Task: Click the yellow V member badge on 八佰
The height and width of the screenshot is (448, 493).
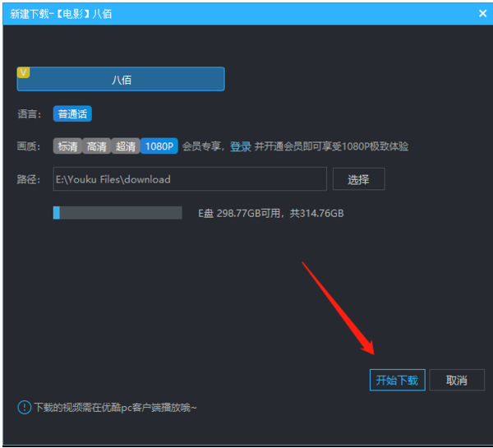Action: 23,72
